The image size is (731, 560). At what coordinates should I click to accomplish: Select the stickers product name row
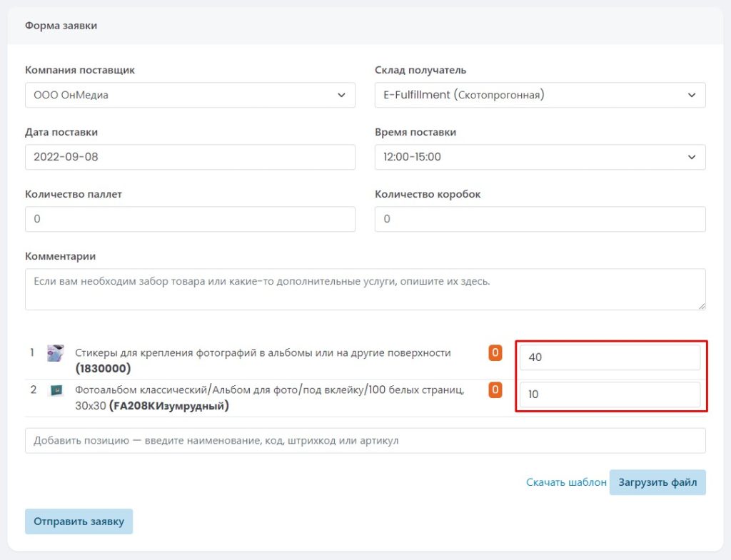(x=263, y=352)
